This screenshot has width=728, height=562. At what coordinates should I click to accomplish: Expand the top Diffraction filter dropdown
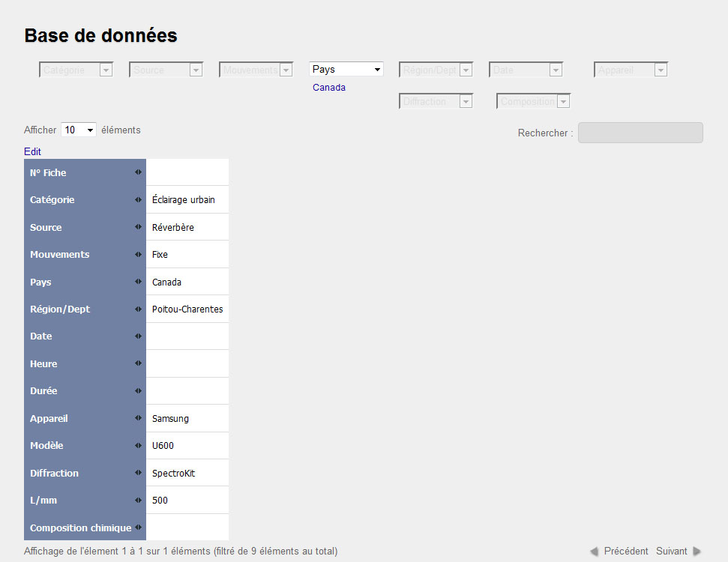[436, 102]
